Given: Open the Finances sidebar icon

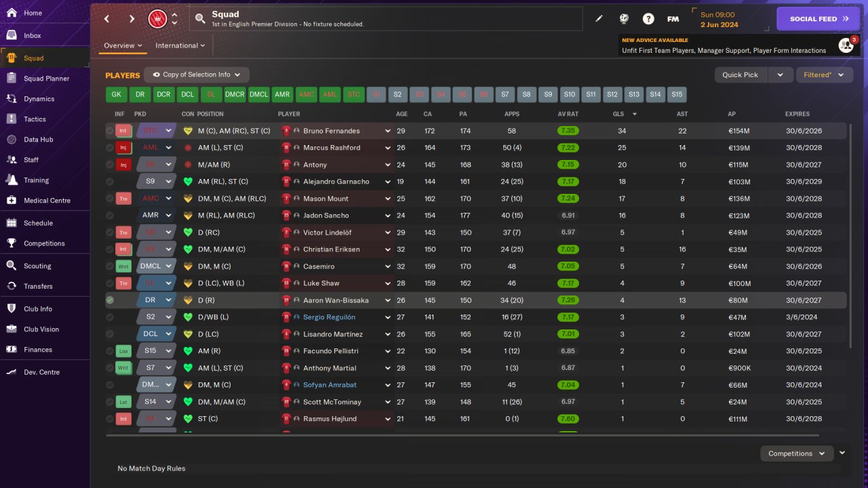Looking at the screenshot, I should pyautogui.click(x=12, y=350).
